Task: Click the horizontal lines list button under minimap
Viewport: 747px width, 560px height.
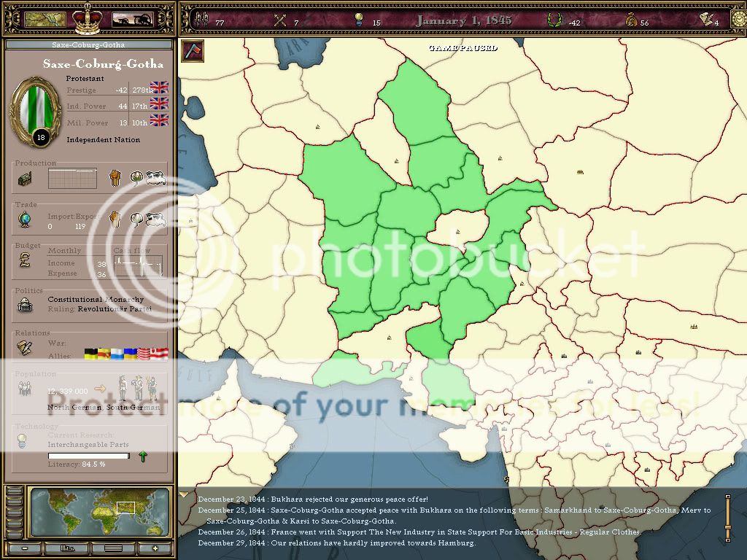Action: click(112, 548)
